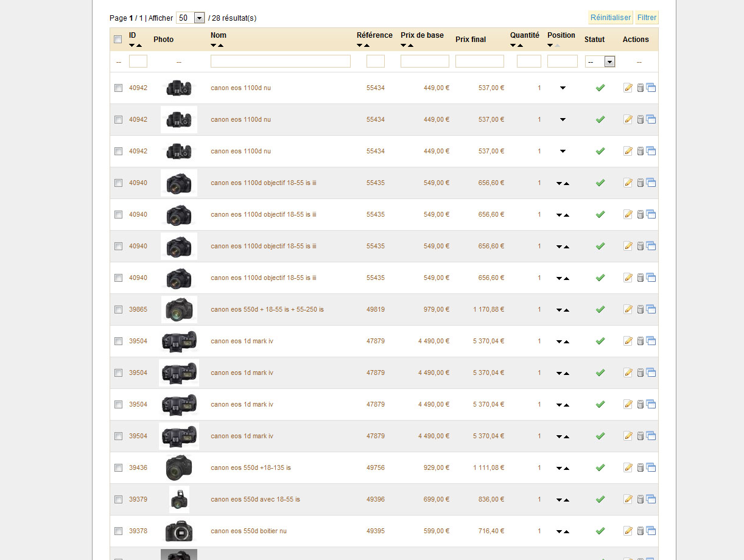Delete the canon eos 550d boitier nu product
Screen dimensions: 744x560
click(x=640, y=531)
